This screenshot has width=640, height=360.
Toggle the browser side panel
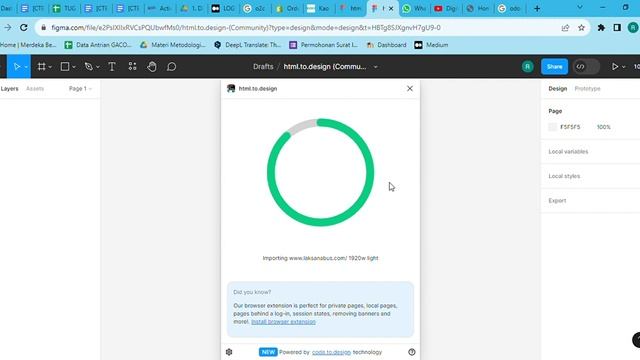click(x=617, y=28)
